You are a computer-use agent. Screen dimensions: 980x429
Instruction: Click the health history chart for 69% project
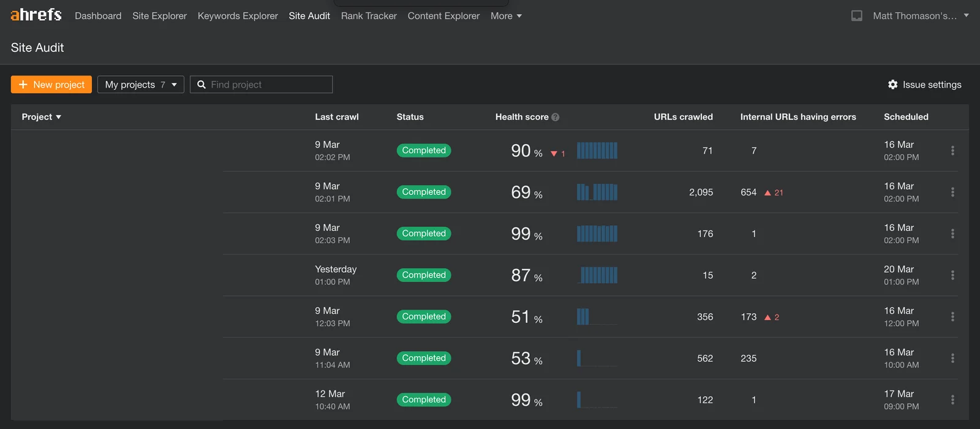point(597,192)
